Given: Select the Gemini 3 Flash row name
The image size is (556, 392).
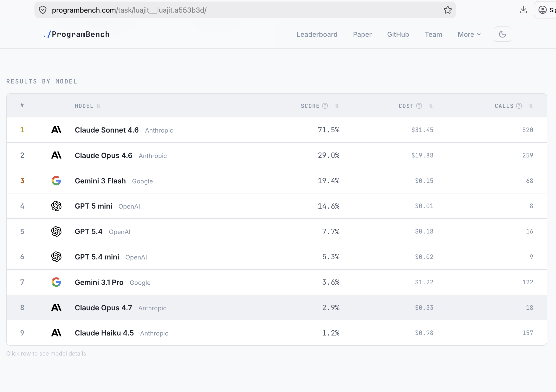Looking at the screenshot, I should (x=100, y=181).
